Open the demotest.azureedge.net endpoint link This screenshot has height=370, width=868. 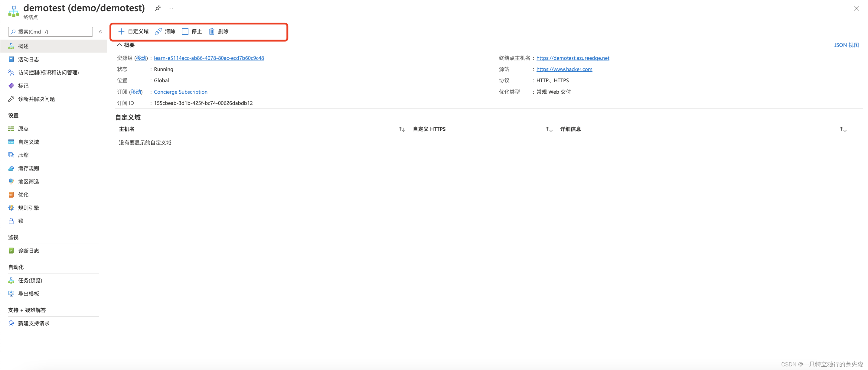pyautogui.click(x=573, y=58)
